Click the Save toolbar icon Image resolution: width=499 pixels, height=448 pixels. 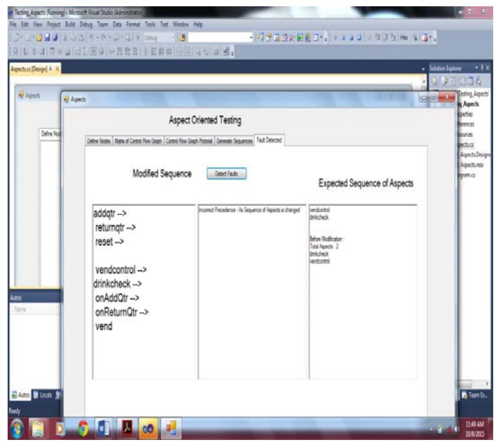tap(47, 38)
